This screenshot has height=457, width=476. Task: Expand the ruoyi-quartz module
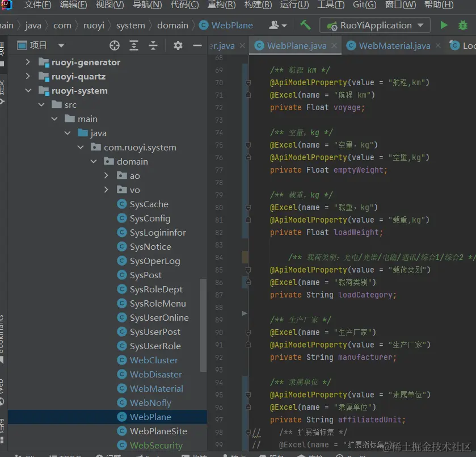coord(28,76)
